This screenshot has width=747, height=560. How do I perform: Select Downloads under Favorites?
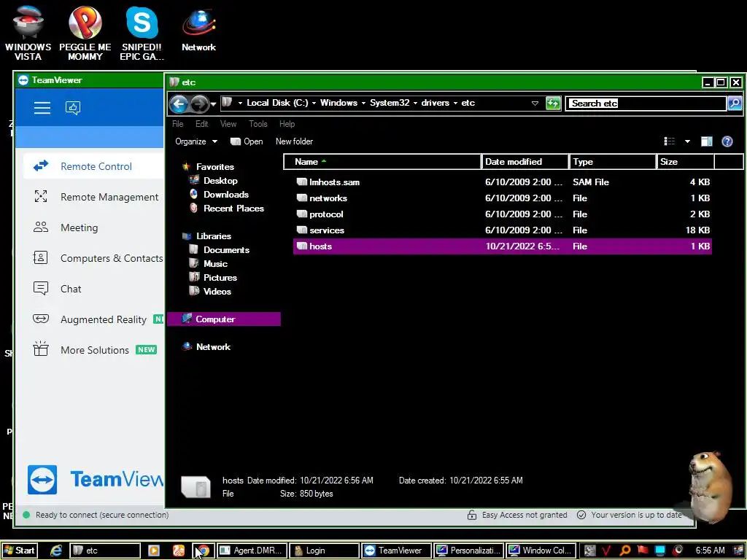click(x=219, y=194)
